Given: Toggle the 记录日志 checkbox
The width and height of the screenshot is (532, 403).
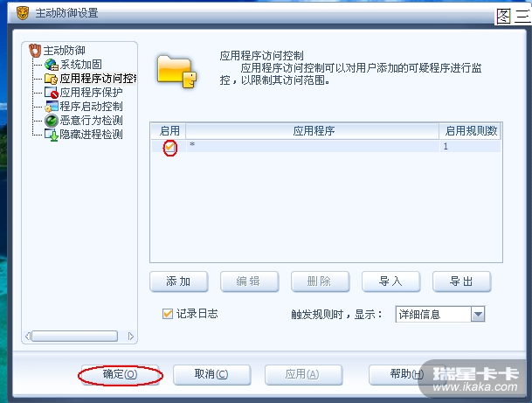Looking at the screenshot, I should [168, 314].
